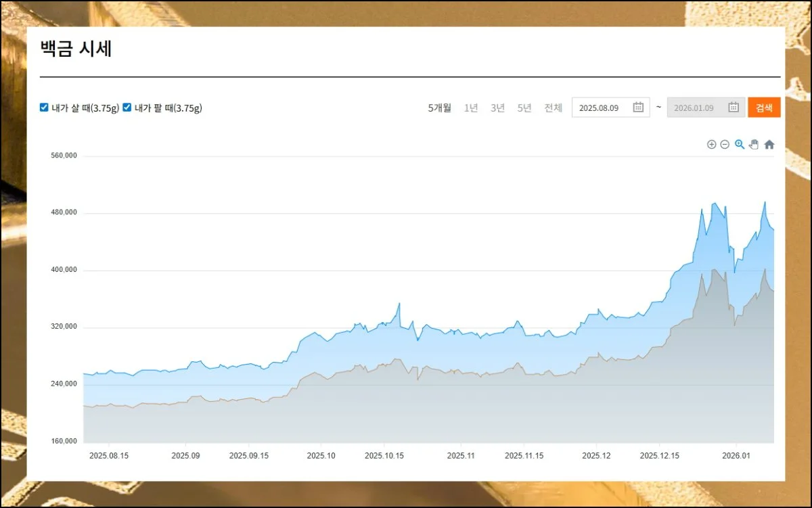Select the 1년 period tab
Screen dimensions: 812x508
(x=471, y=108)
